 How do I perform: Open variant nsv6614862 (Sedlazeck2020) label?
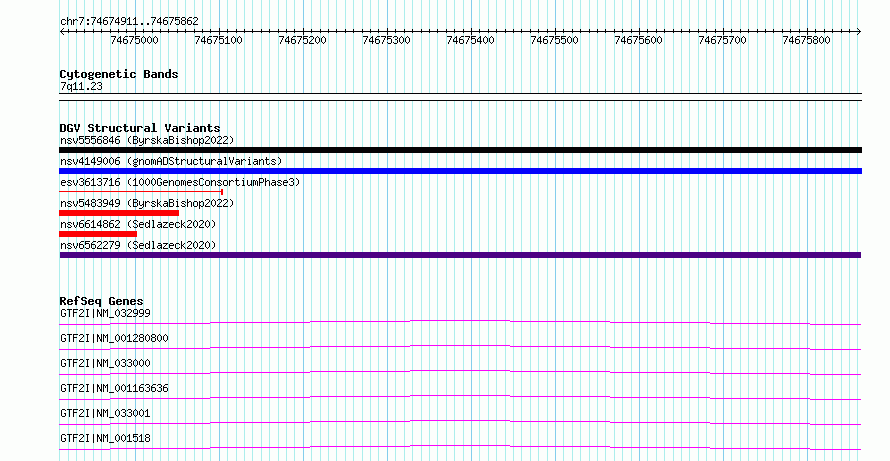(138, 224)
